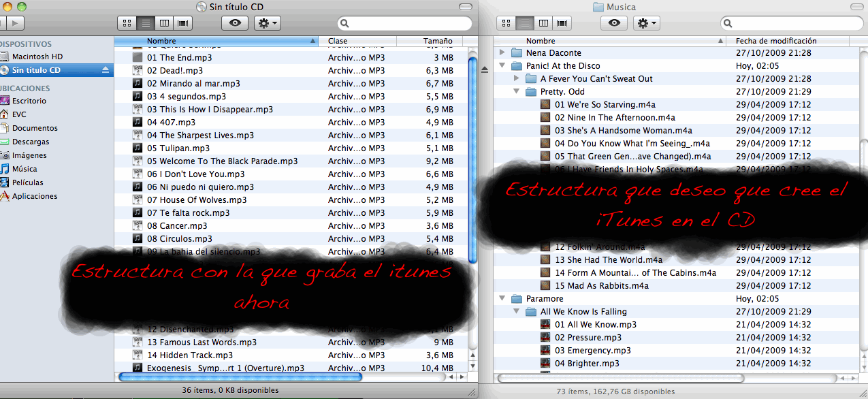Switch Sin título CD window to list view
The height and width of the screenshot is (399, 868).
[x=145, y=23]
